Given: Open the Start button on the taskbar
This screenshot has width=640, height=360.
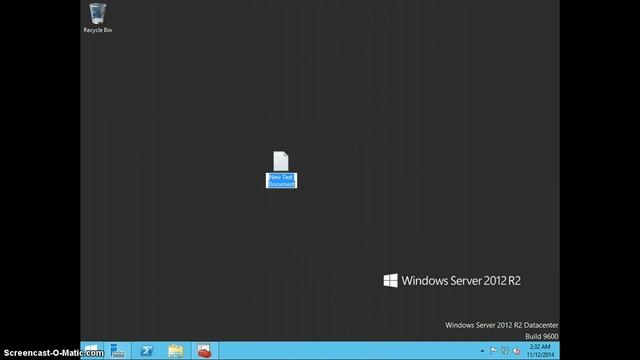Looking at the screenshot, I should (91, 351).
